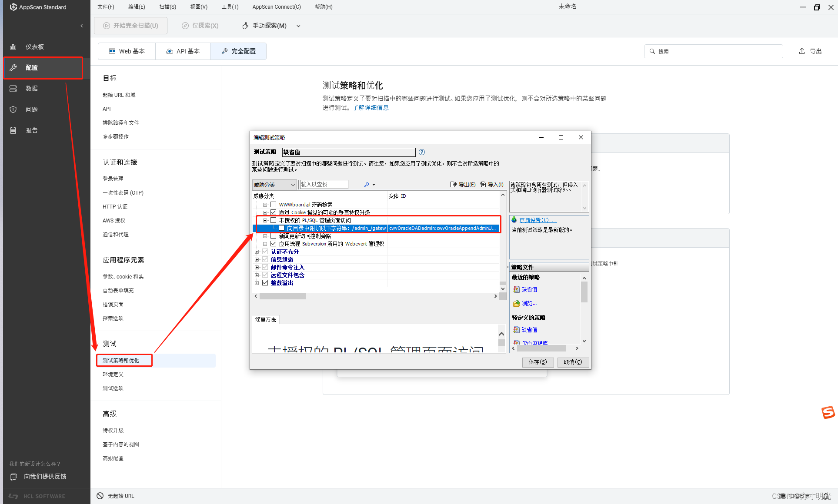
Task: Open 测试策略和优化 in the config list
Action: [x=156, y=361]
